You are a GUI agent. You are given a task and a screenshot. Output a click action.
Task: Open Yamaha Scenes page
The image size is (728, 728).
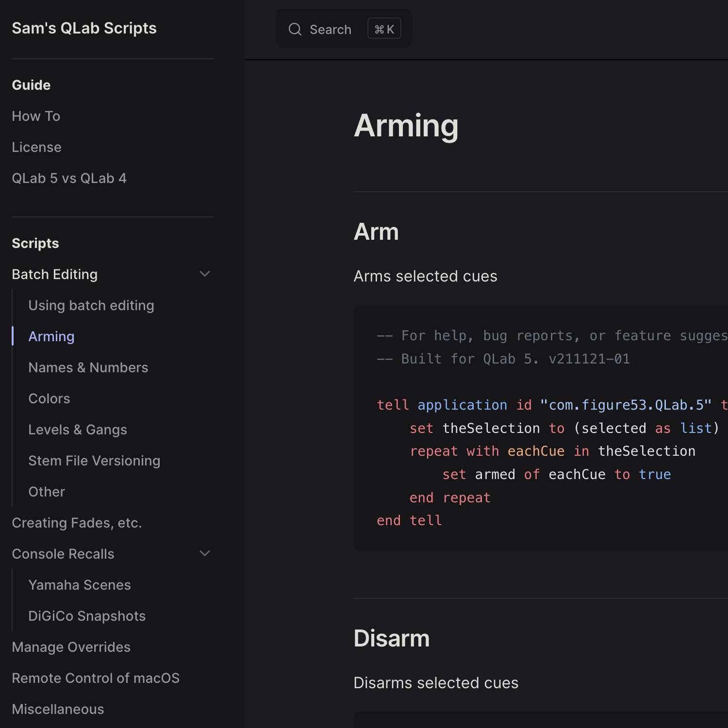click(80, 585)
